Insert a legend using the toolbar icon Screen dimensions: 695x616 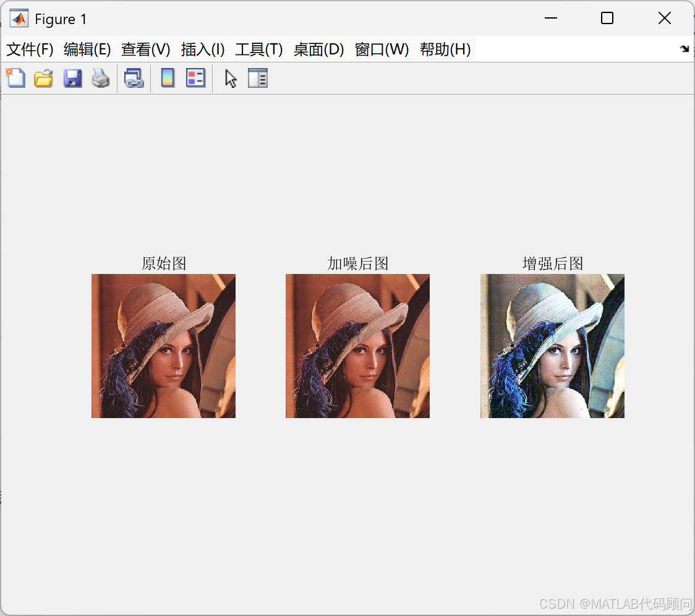point(195,78)
